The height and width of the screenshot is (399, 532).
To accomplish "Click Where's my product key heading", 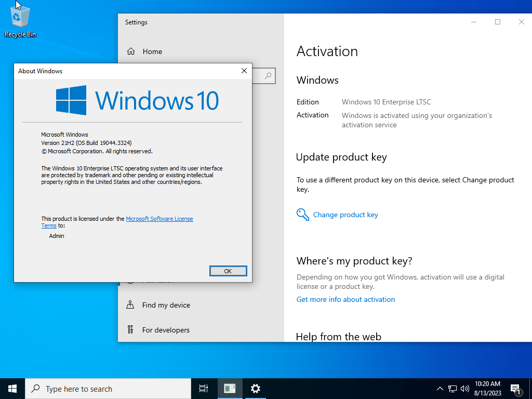I will [x=354, y=261].
